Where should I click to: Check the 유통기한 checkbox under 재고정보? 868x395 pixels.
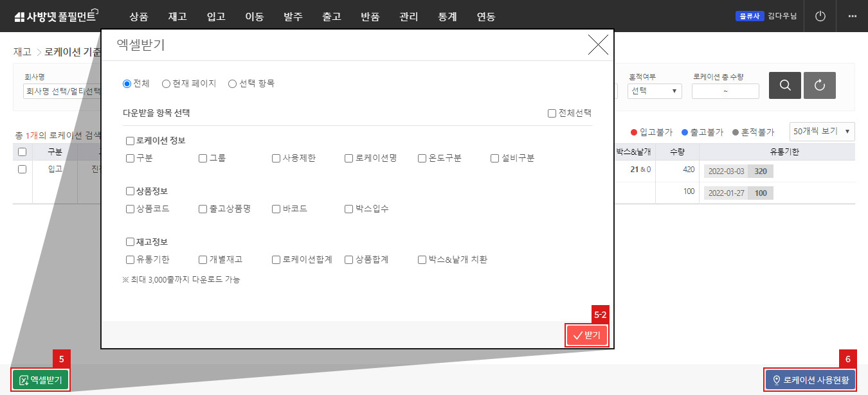click(x=129, y=259)
